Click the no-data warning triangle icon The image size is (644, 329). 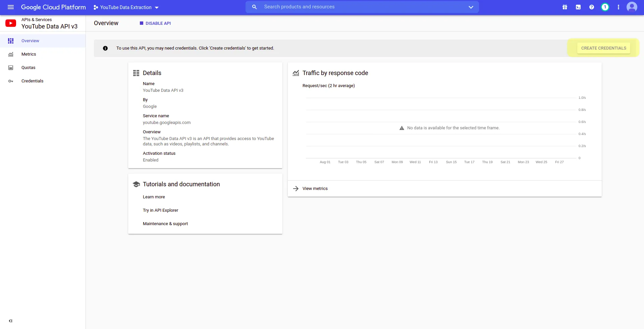pos(402,128)
